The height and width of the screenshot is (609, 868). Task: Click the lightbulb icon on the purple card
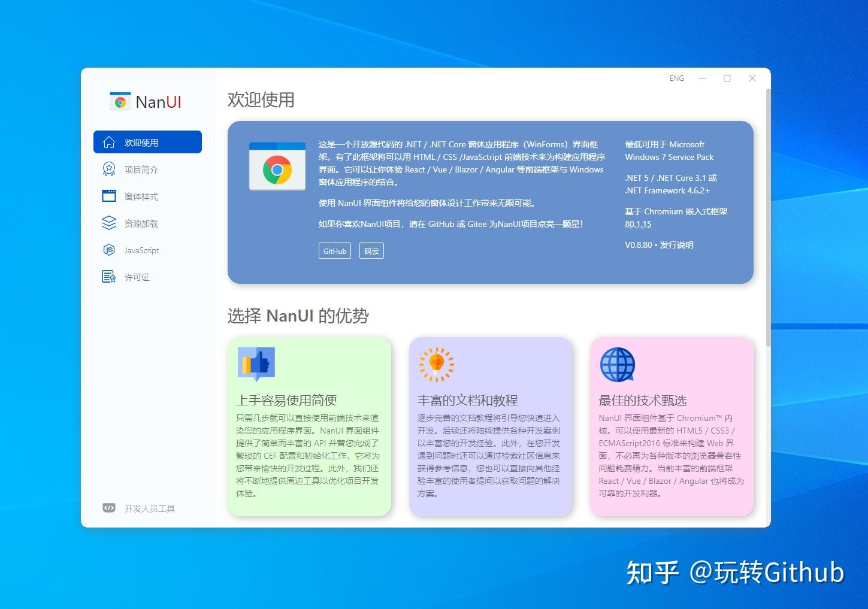tap(436, 362)
